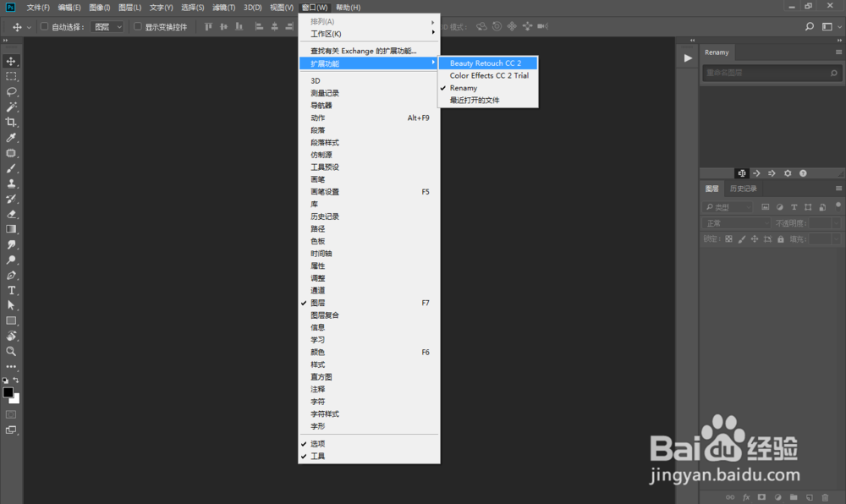
Task: Change the screen mode icon
Action: (11, 430)
